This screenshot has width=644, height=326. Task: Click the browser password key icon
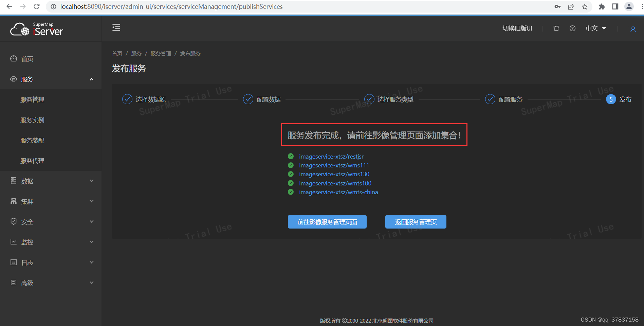tap(557, 7)
